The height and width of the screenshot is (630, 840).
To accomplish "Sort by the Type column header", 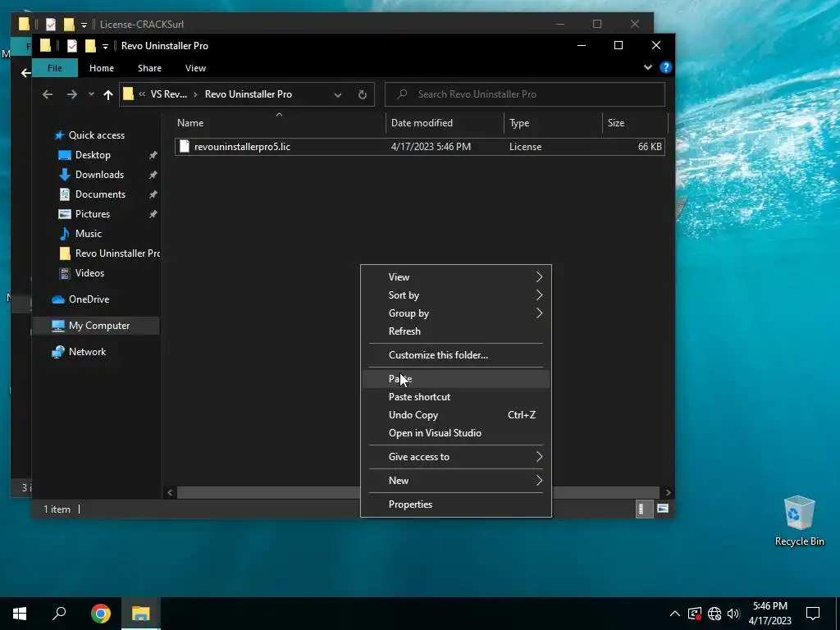I will pos(553,123).
